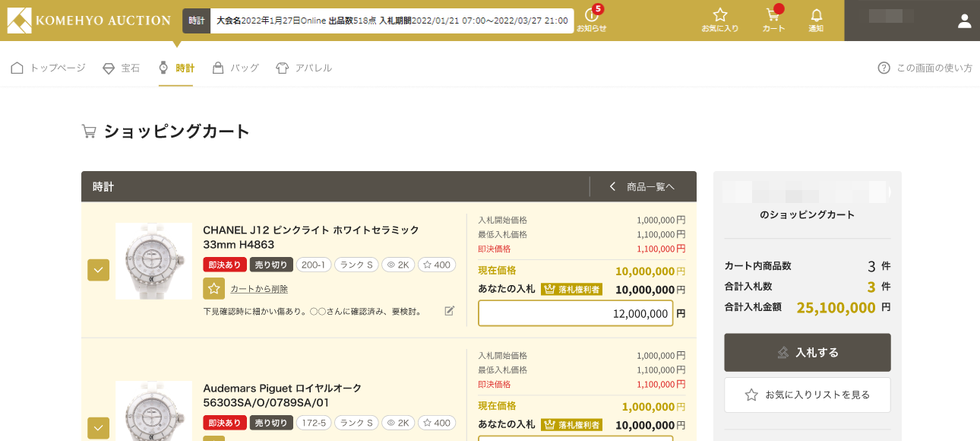This screenshot has height=441, width=980.
Task: Click the Audemars Piguet ロイヤルオーク product title
Action: click(x=283, y=395)
